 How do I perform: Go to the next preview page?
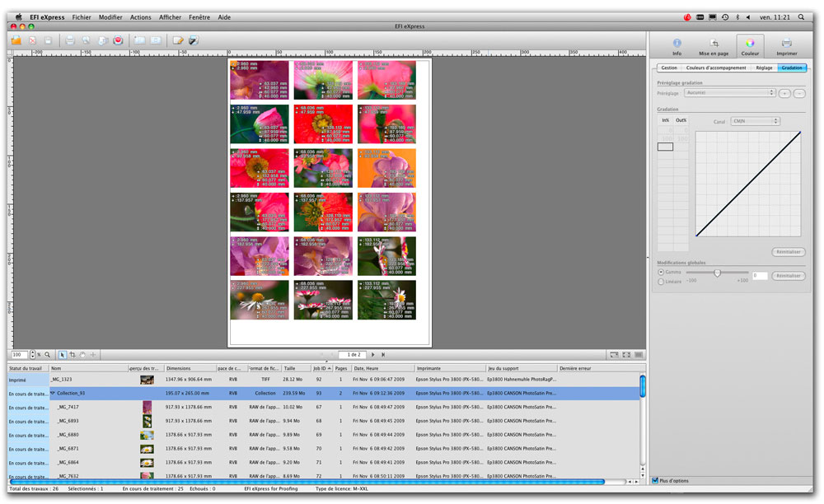point(373,355)
